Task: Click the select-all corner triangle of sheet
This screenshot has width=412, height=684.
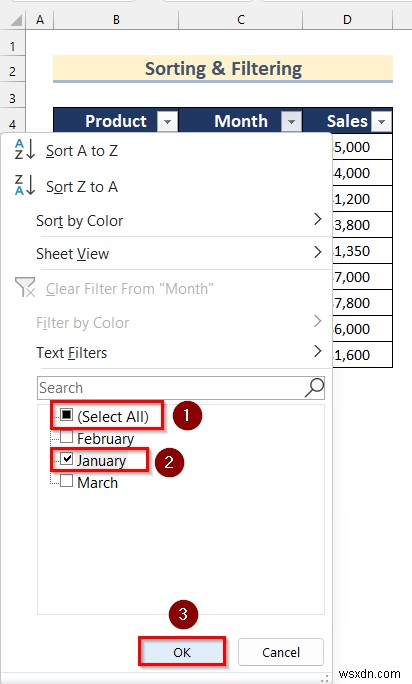Action: pyautogui.click(x=16, y=20)
